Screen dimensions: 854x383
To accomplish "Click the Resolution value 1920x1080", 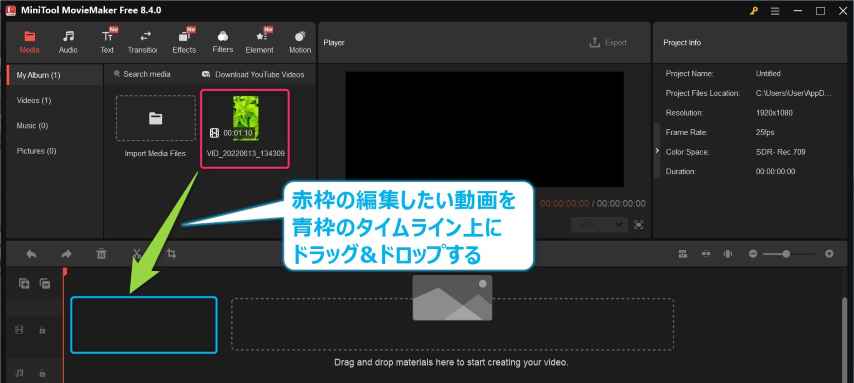I will click(x=773, y=112).
